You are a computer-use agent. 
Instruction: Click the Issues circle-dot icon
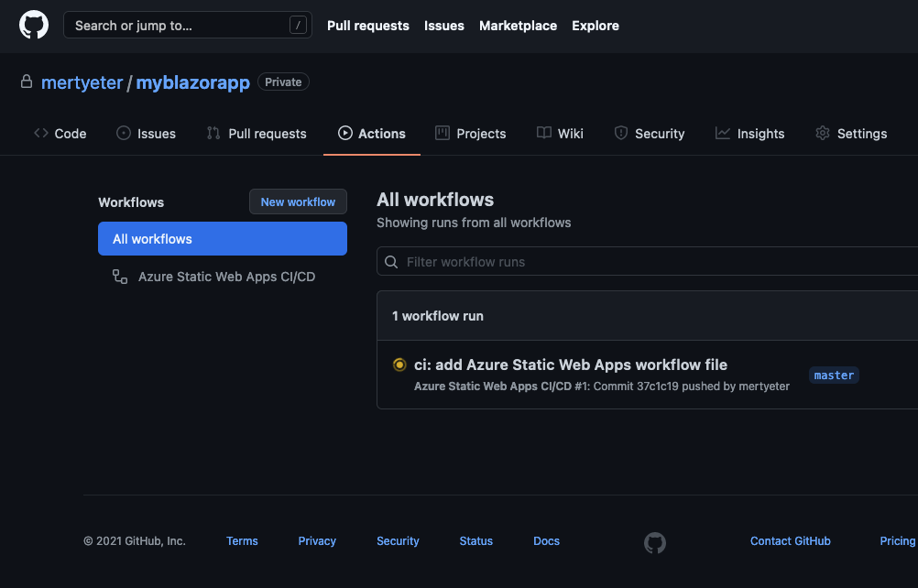(124, 133)
